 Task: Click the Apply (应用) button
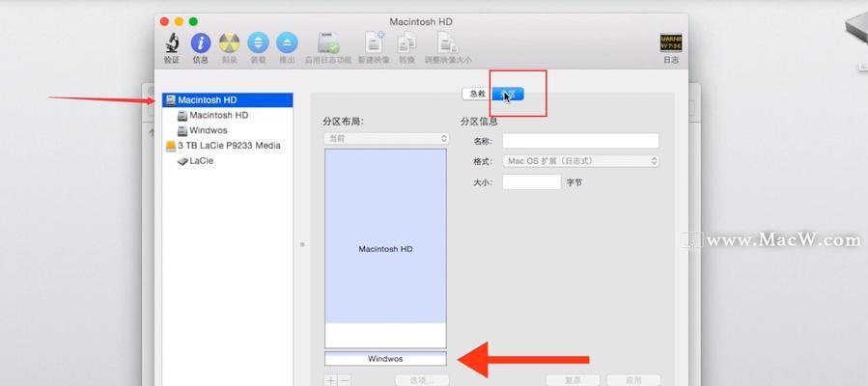tap(633, 380)
